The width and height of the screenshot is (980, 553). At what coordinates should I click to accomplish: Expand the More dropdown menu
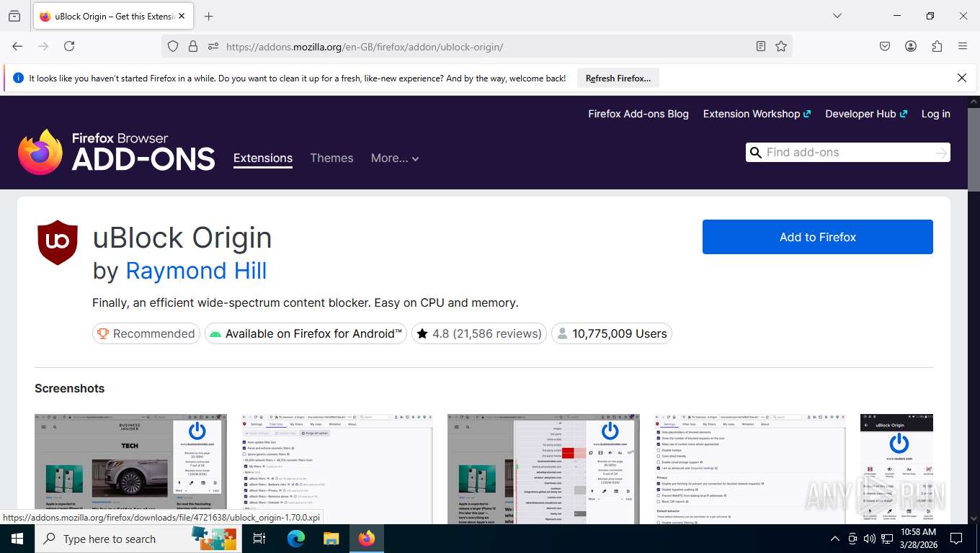pyautogui.click(x=395, y=158)
